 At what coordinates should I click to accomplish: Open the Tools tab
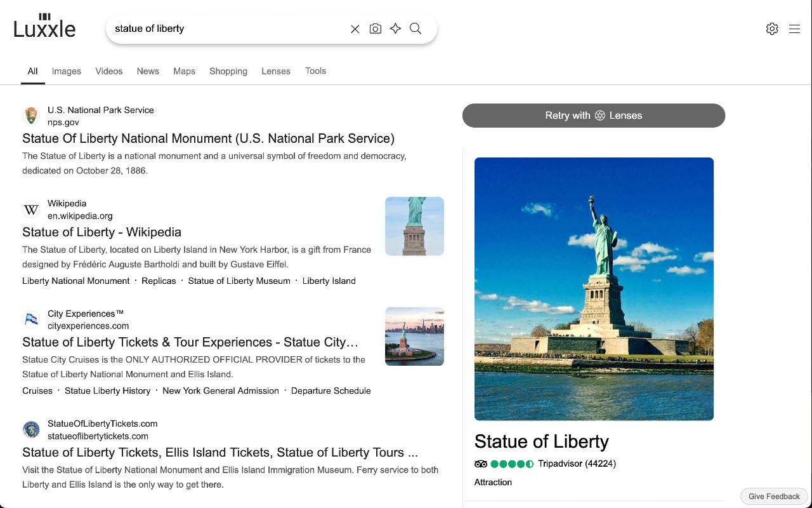(x=315, y=71)
